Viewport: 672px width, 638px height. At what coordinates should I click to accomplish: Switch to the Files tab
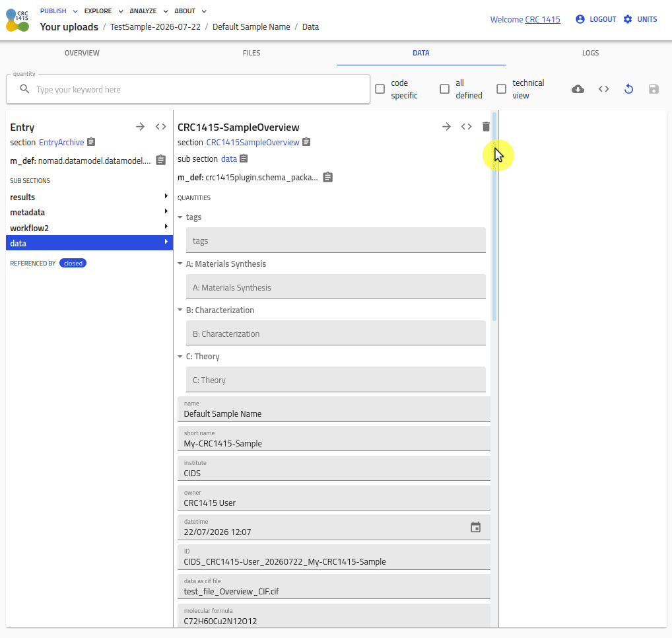point(252,53)
